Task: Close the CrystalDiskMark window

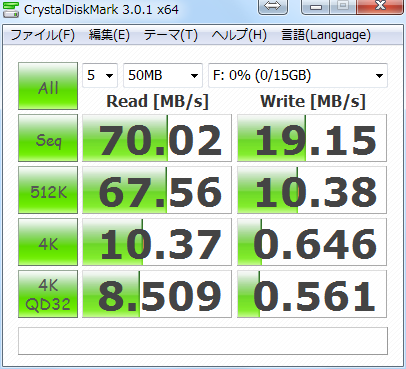Action: pyautogui.click(x=380, y=6)
